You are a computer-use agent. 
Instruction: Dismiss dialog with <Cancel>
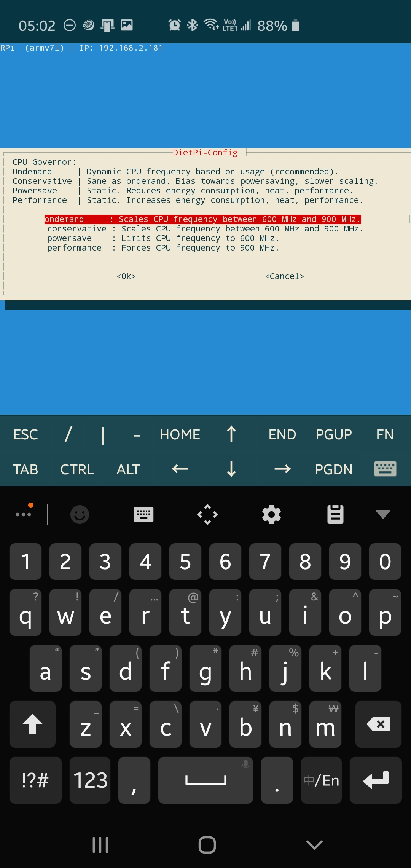(x=285, y=276)
